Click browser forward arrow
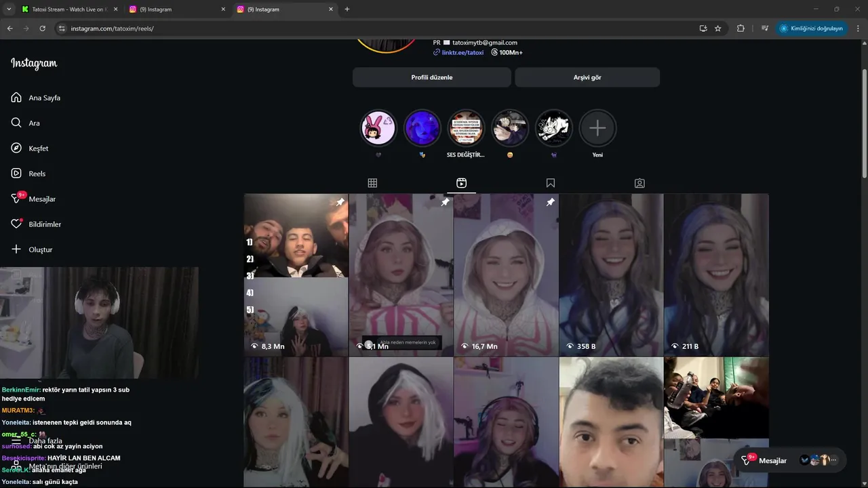Image resolution: width=868 pixels, height=488 pixels. (x=26, y=28)
